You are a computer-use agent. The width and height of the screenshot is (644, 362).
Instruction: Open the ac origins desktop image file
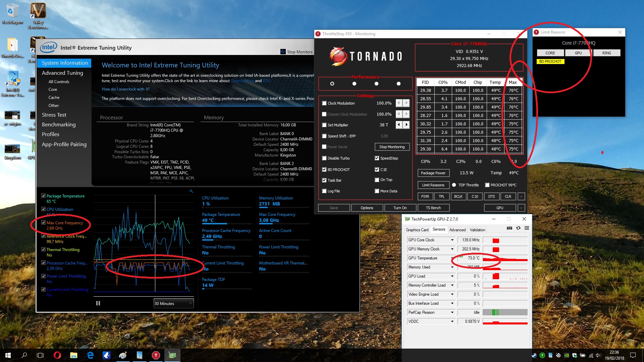tap(12, 118)
